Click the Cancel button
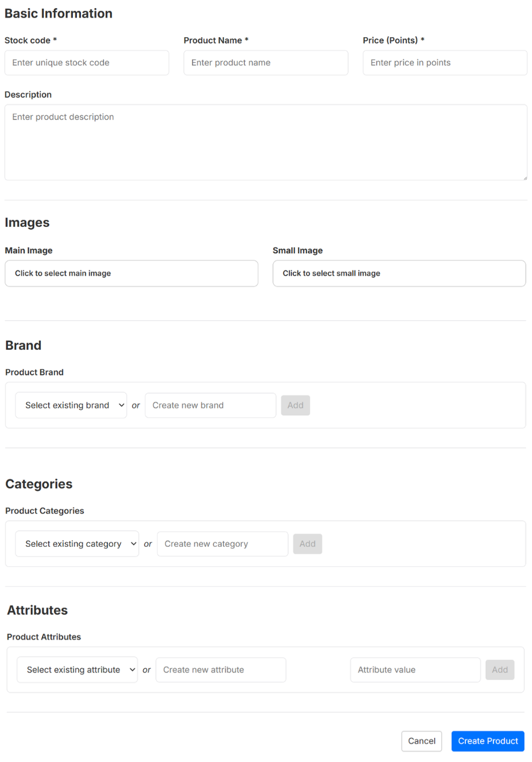532x762 pixels. (x=421, y=741)
